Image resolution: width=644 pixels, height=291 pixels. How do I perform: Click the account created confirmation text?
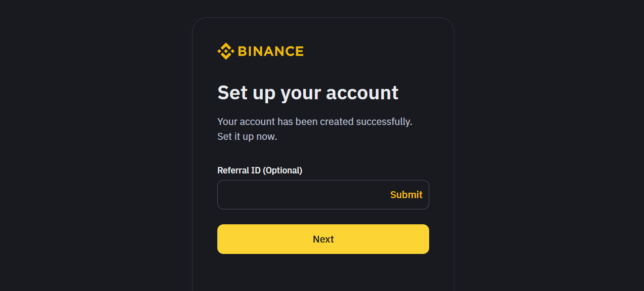tap(315, 121)
